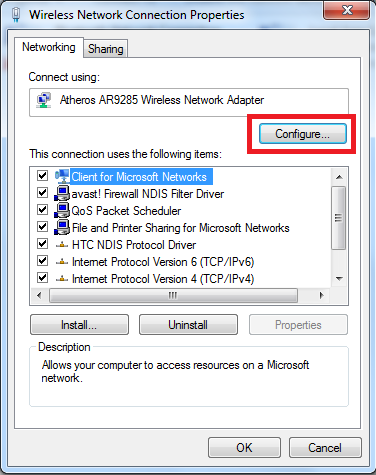The width and height of the screenshot is (376, 475).
Task: Click the list's scroll down arrow
Action: click(x=339, y=279)
